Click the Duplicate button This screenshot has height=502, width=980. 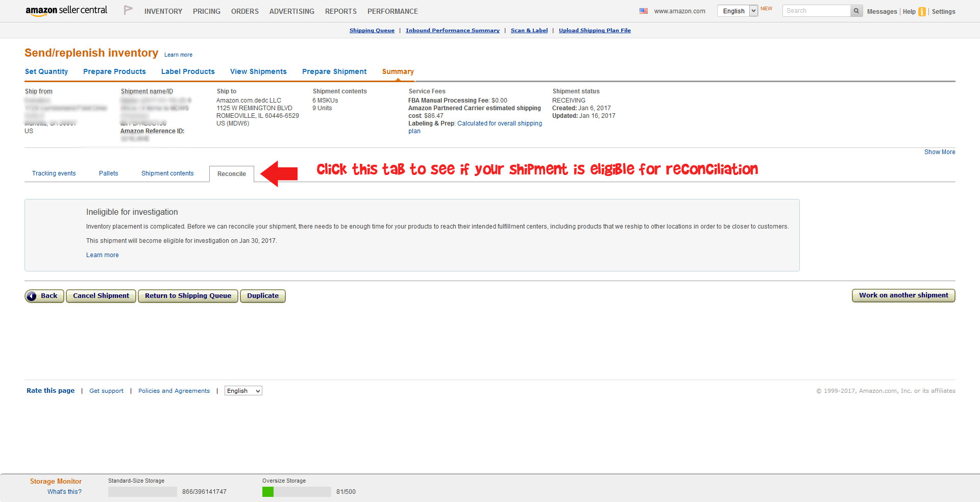tap(263, 296)
